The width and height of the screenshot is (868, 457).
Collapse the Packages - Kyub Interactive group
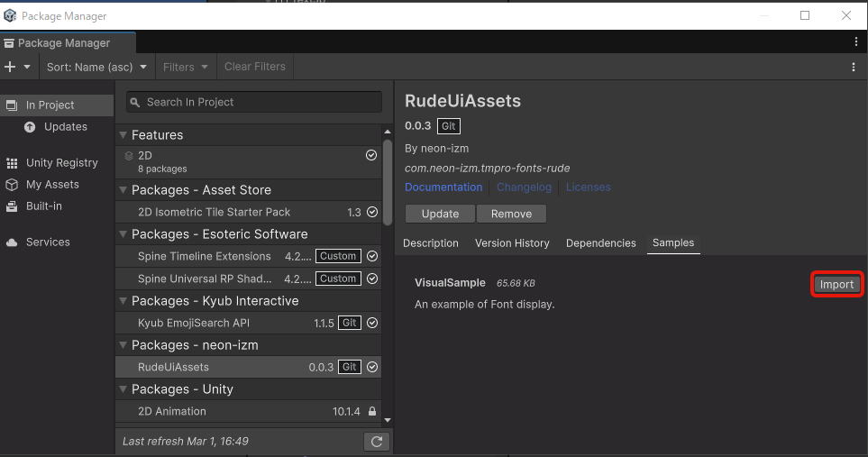point(123,300)
